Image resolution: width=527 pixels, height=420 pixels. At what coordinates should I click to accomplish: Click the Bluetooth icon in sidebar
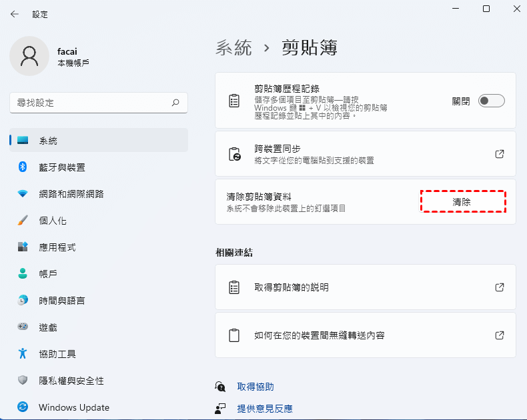point(23,167)
